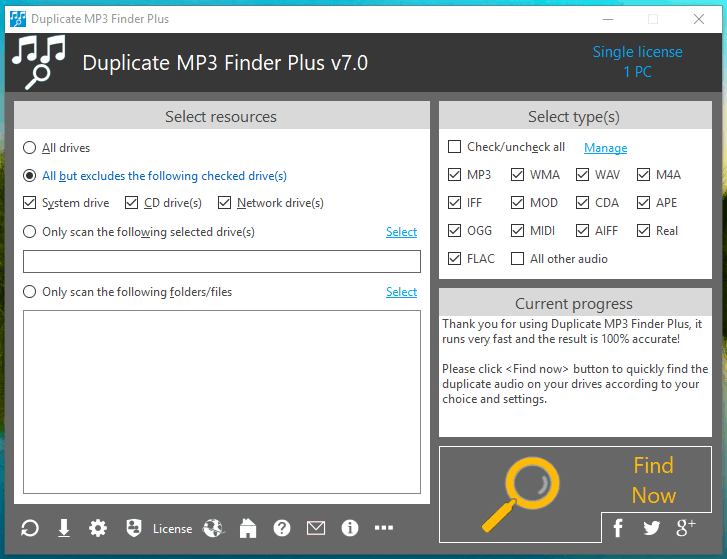
Task: Open the info about icon
Action: pos(350,528)
